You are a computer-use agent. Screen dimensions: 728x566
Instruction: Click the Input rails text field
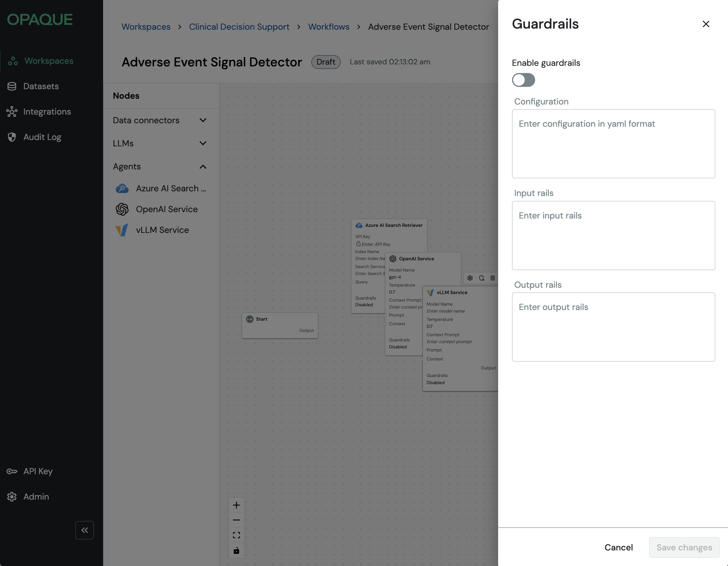(613, 235)
